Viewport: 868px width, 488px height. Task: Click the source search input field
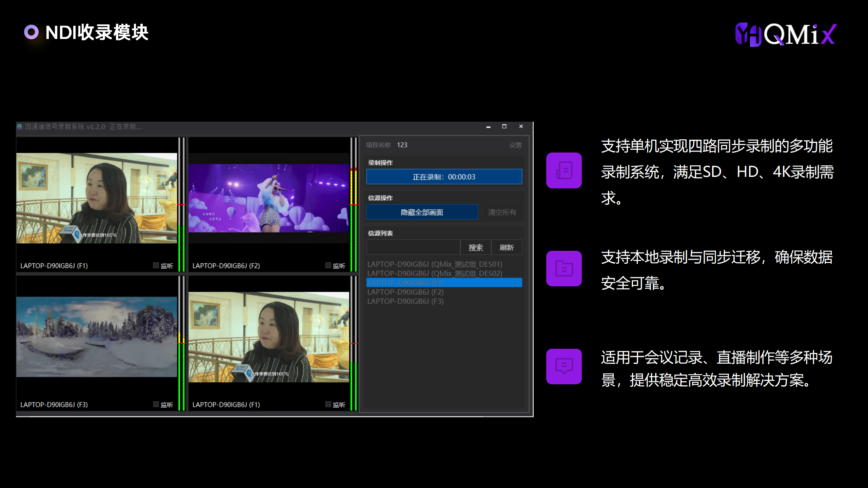pyautogui.click(x=413, y=247)
